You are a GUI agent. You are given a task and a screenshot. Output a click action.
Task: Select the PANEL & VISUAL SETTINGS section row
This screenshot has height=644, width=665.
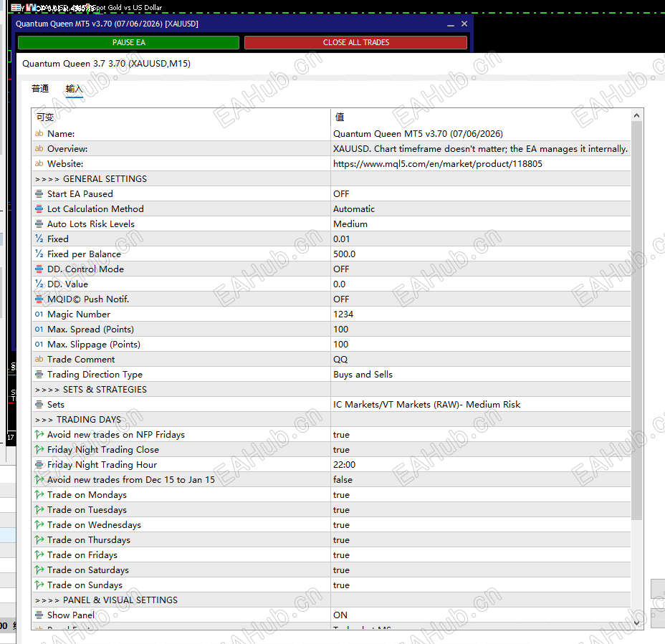(x=331, y=600)
